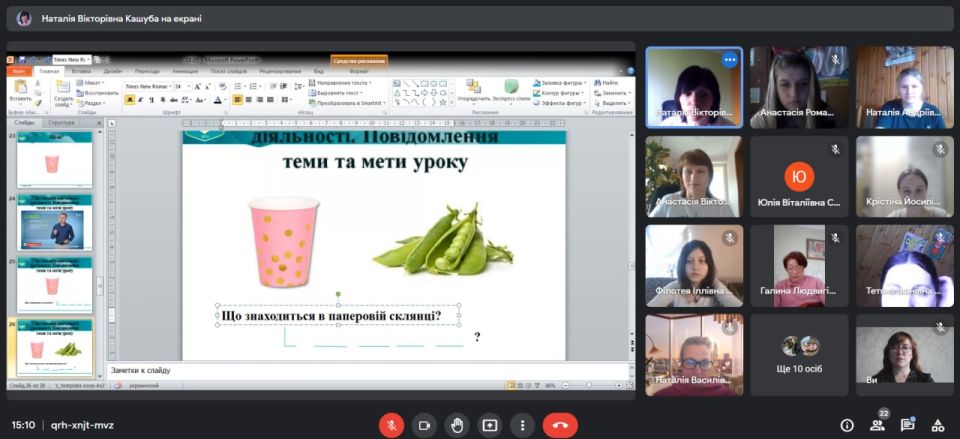Click the 'Ще 10 осіб' tile
The width and height of the screenshot is (960, 439).
(800, 355)
